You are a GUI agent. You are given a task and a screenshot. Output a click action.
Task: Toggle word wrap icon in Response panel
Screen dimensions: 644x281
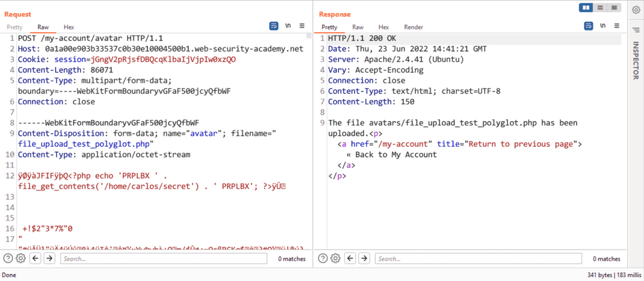point(588,26)
